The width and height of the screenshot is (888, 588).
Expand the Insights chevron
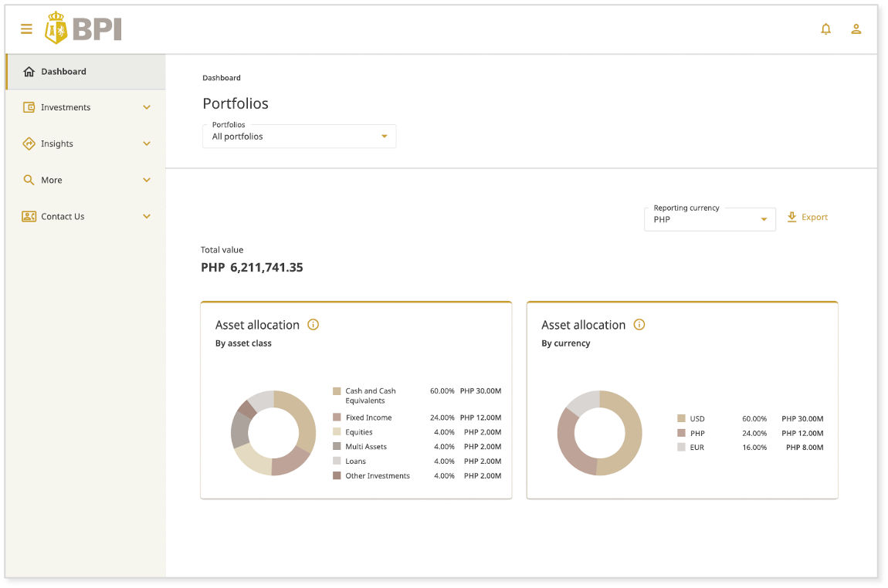[147, 144]
